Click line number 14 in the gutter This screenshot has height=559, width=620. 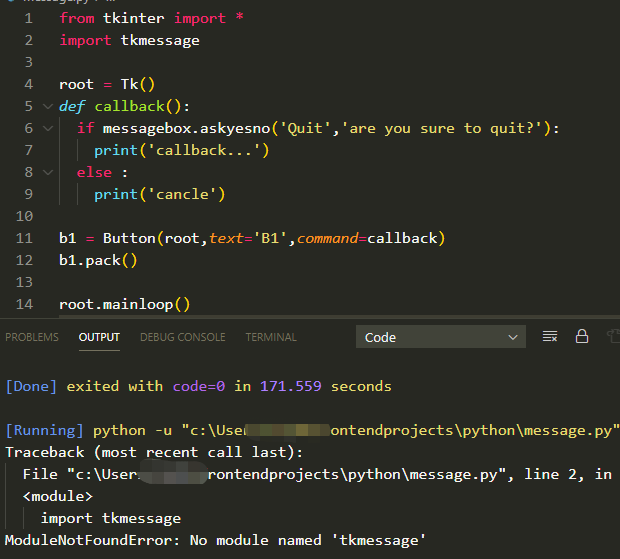point(24,304)
